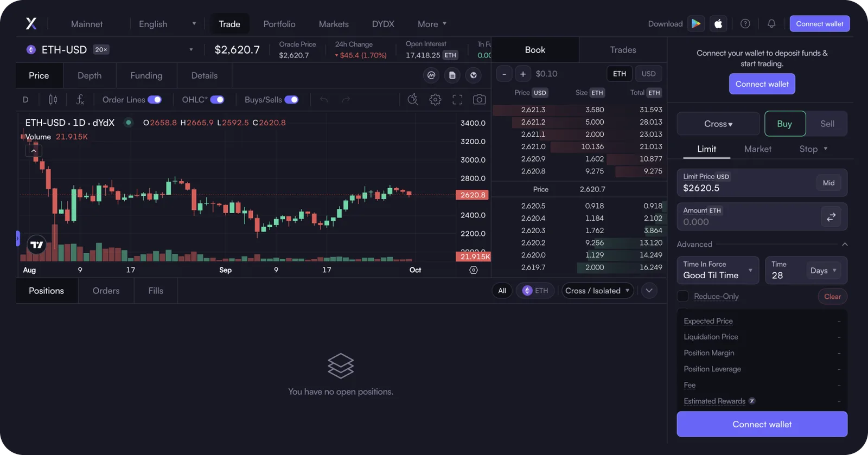The height and width of the screenshot is (455, 868).
Task: Open Google Play download icon
Action: [695, 23]
